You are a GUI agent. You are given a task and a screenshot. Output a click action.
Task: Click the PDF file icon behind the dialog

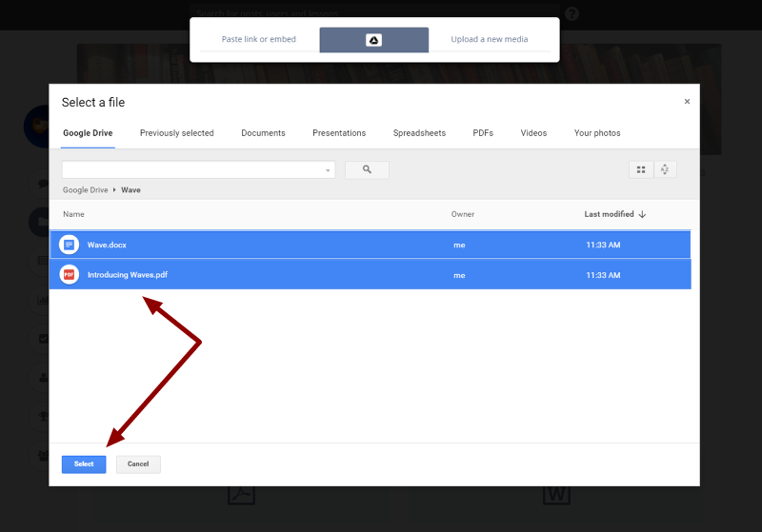[242, 495]
